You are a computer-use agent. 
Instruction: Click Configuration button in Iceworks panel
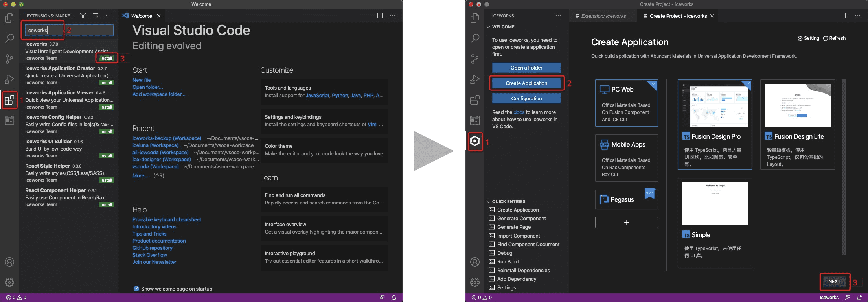[526, 98]
